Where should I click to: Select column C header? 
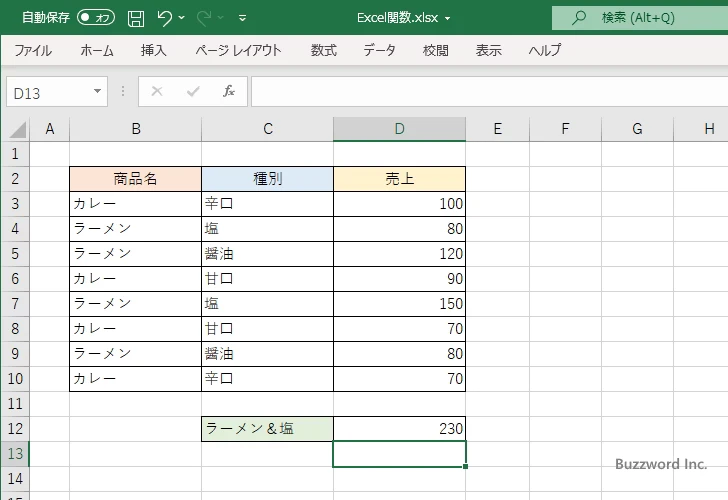(267, 129)
